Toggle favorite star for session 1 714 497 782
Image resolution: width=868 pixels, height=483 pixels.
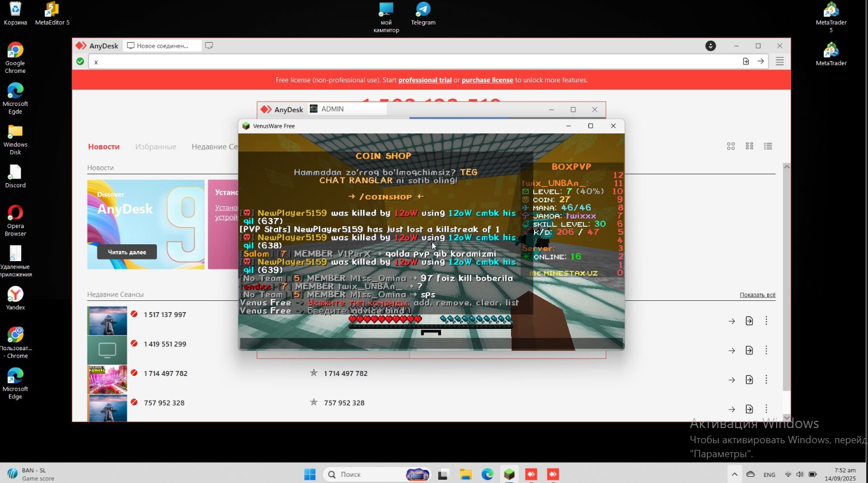pos(313,373)
